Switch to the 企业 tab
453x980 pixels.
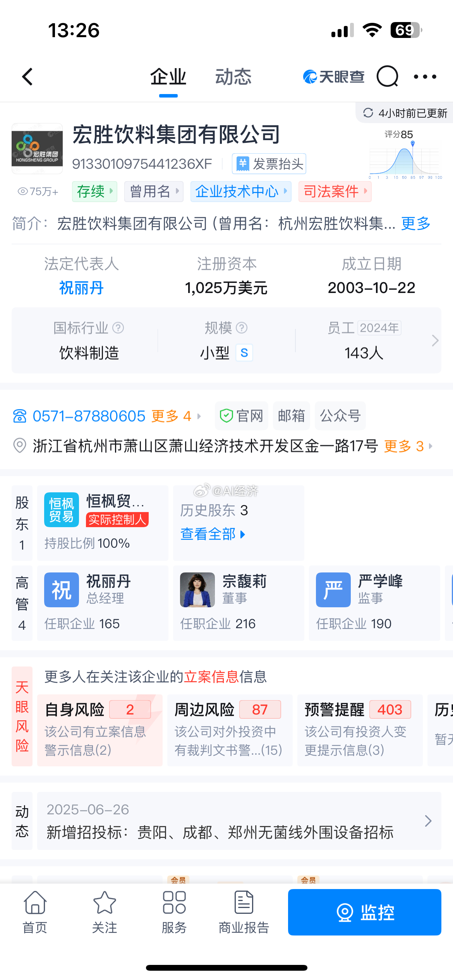click(168, 77)
